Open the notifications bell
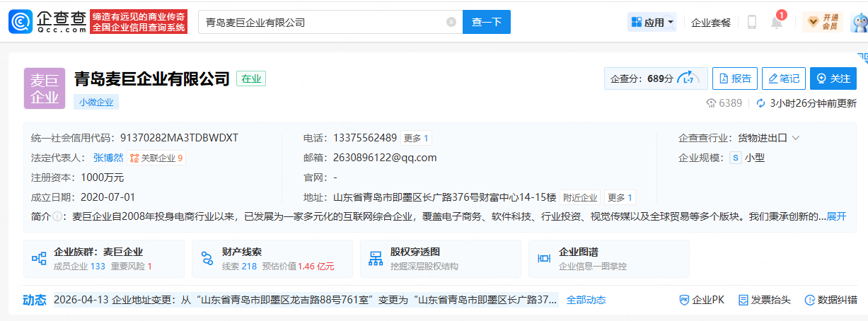Screen dimensions: 868x321 coord(777,23)
